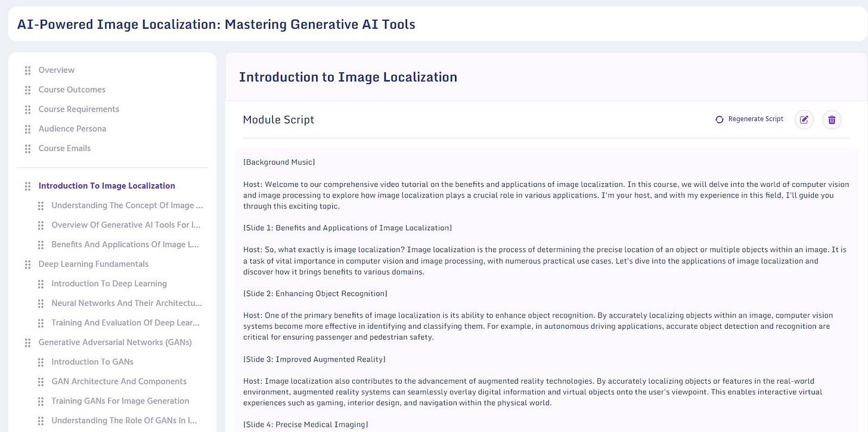This screenshot has width=868, height=432.
Task: Open lesson Overview Of Generative AI Tools For I...
Action: 126,225
